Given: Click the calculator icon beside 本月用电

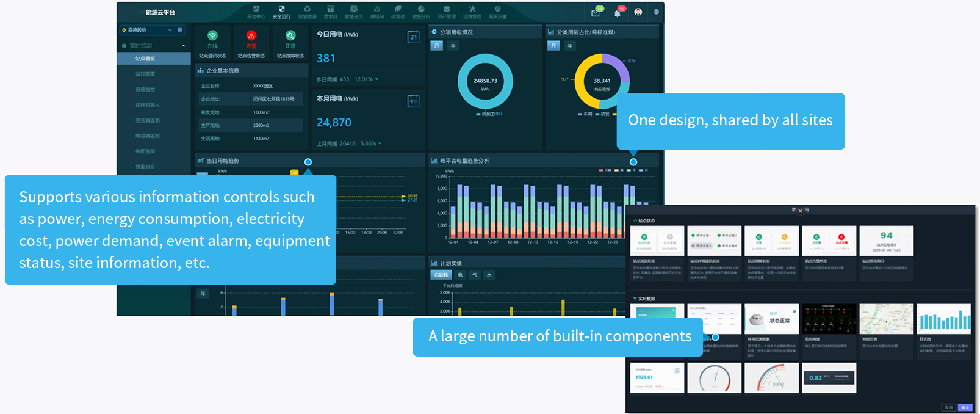Looking at the screenshot, I should point(413,101).
